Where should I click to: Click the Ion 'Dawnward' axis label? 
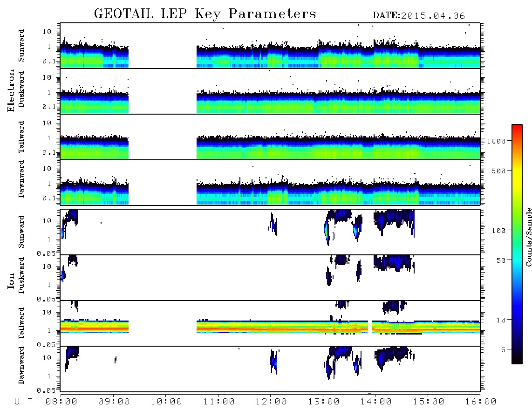click(x=21, y=365)
